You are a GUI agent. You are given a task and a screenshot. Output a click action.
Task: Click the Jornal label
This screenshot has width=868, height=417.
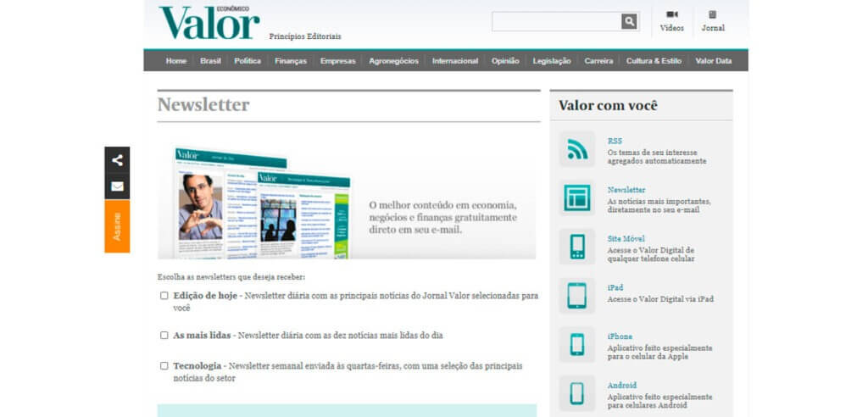point(713,28)
